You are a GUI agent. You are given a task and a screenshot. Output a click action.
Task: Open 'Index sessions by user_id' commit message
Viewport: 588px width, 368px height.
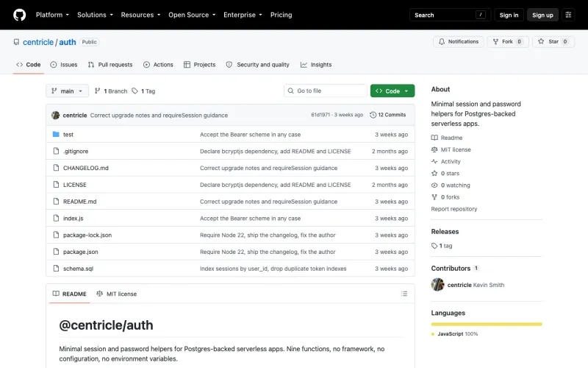273,269
